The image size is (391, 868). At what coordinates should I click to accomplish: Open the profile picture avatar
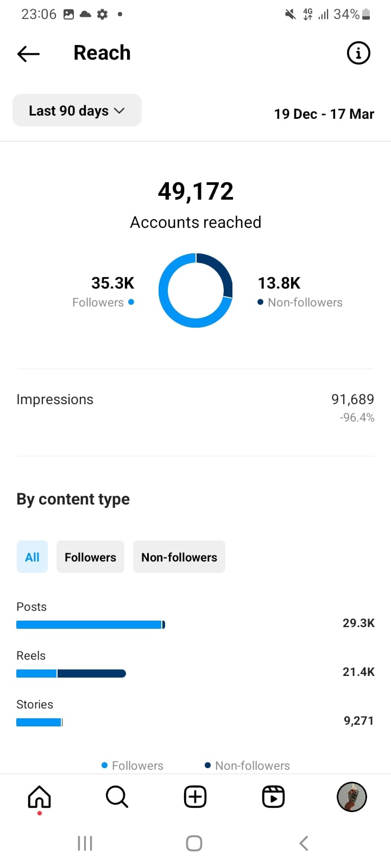pos(352,797)
